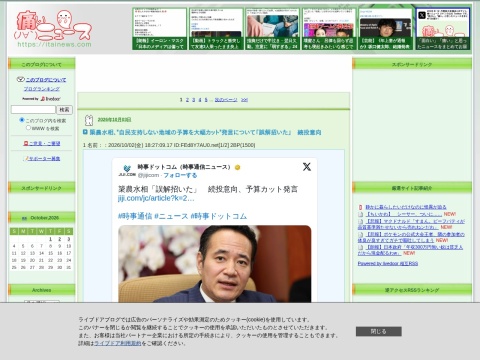Click the 検索 search button
The width and height of the screenshot is (480, 360).
(x=64, y=109)
